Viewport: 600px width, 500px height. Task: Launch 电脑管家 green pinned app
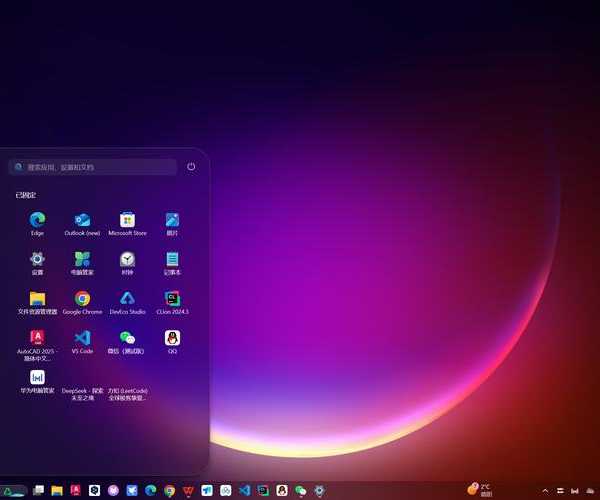(x=82, y=263)
